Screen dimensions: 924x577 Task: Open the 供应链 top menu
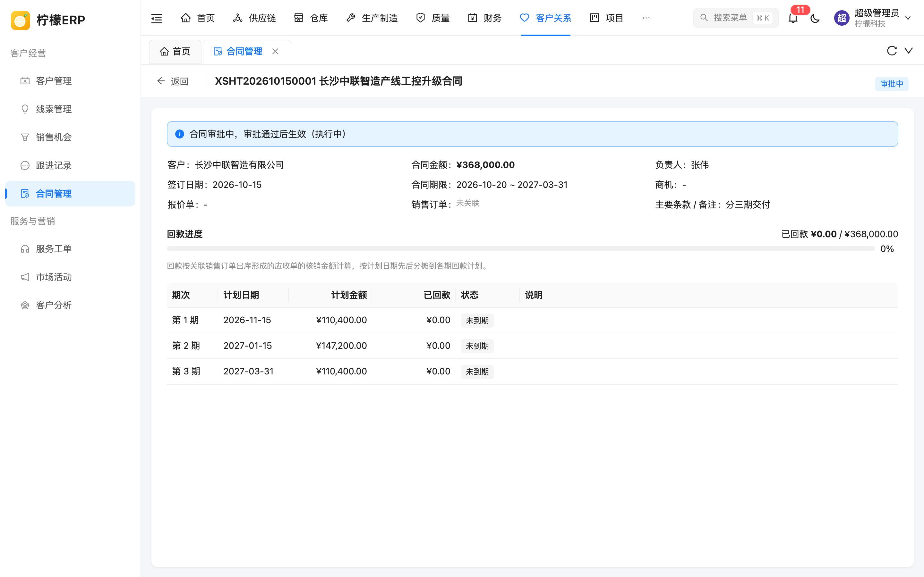(x=254, y=18)
